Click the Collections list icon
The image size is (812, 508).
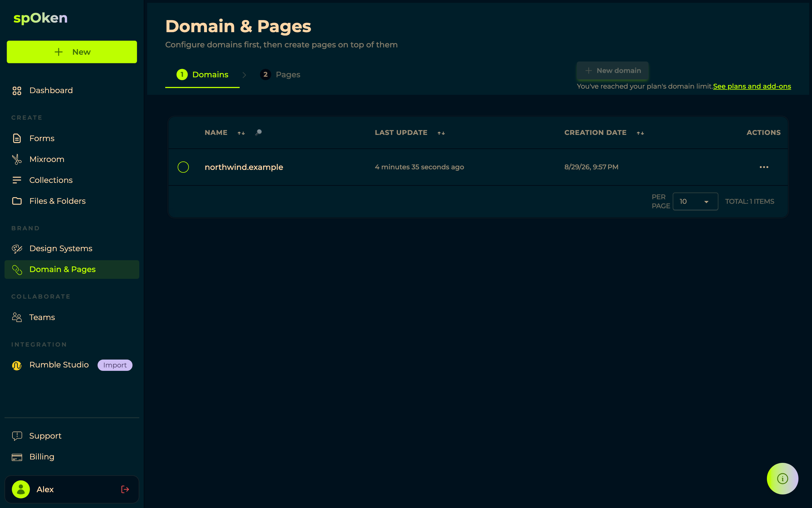pos(17,180)
